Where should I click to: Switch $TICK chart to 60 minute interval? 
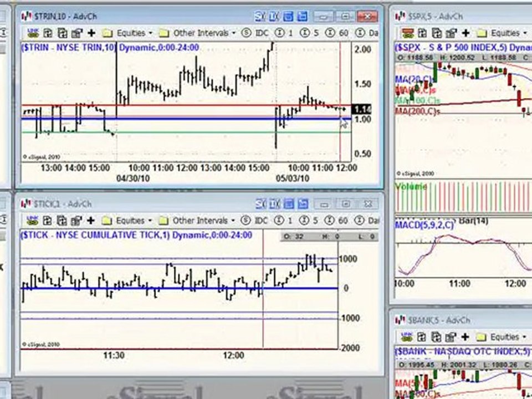click(x=336, y=221)
